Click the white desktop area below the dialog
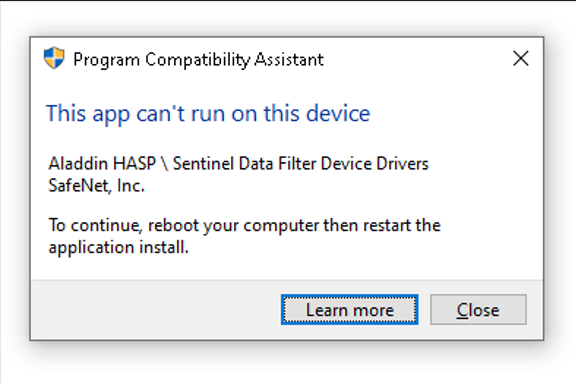 click(x=287, y=364)
